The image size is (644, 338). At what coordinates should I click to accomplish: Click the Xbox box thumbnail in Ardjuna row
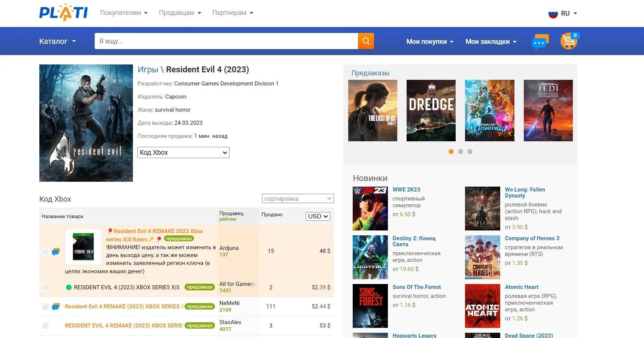83,247
